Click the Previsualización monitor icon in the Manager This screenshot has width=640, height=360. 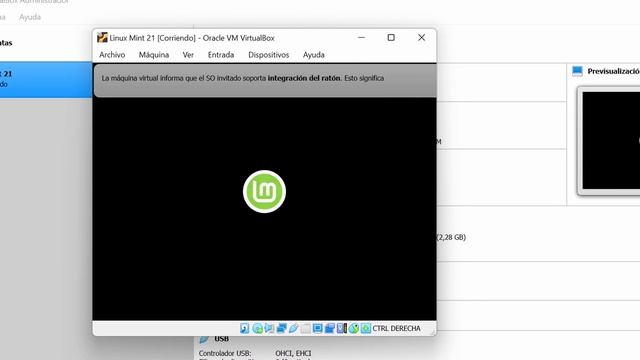[577, 71]
